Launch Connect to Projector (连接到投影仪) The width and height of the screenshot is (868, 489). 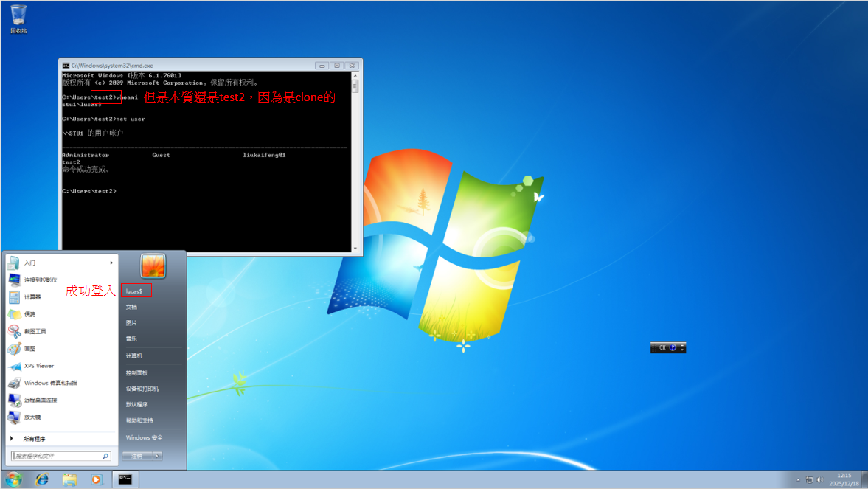click(x=61, y=280)
